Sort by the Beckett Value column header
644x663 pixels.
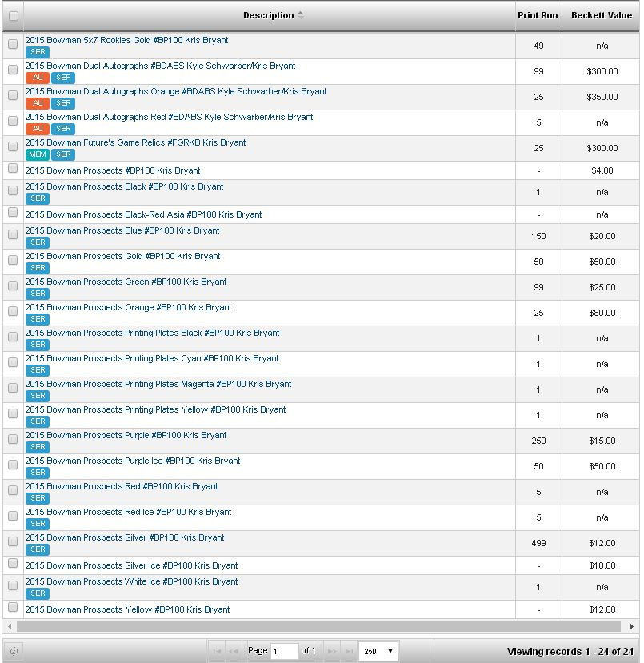[x=602, y=16]
